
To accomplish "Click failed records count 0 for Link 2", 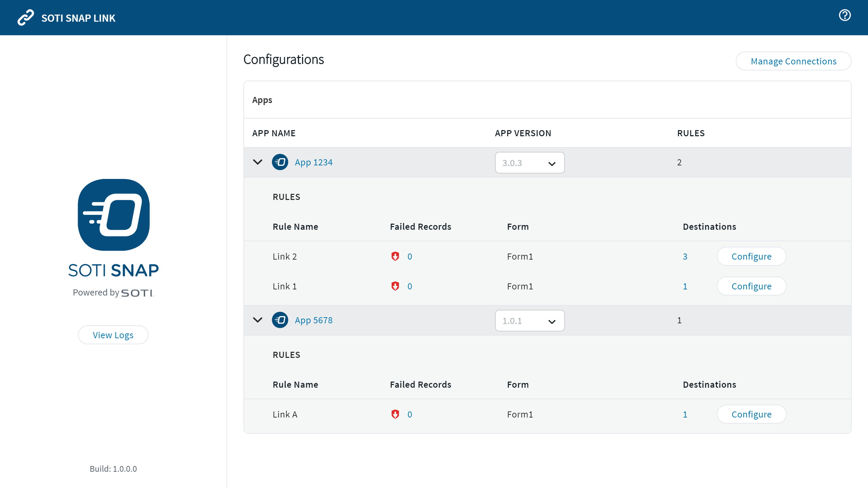I will coord(410,257).
